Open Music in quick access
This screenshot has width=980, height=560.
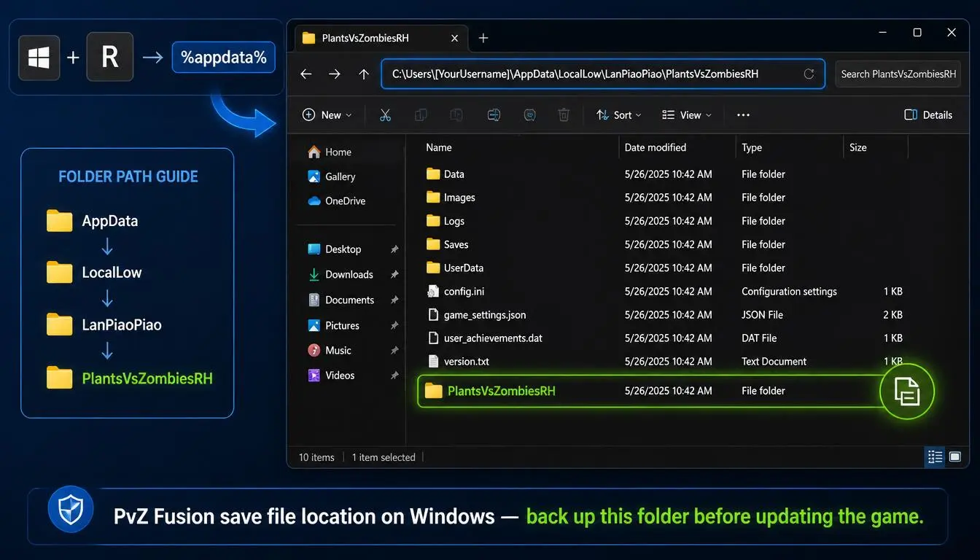pyautogui.click(x=330, y=350)
